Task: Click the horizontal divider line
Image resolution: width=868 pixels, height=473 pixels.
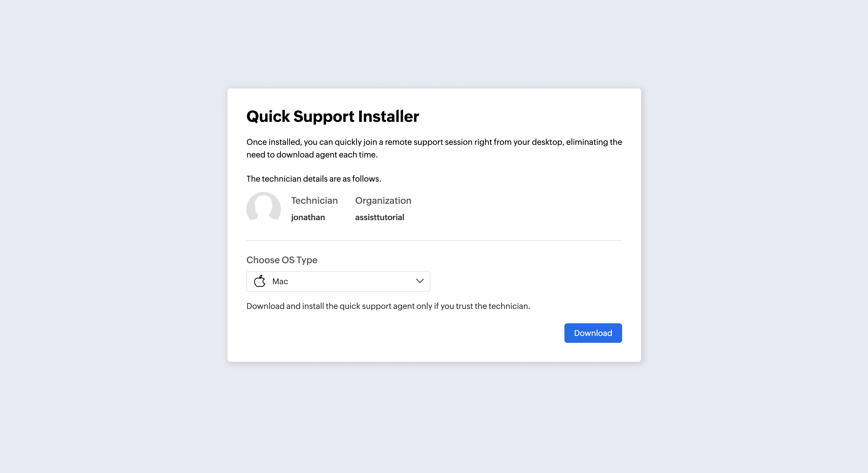Action: click(x=434, y=240)
